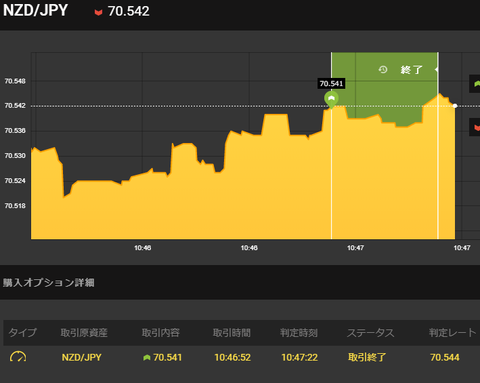
Task: Click the white current-price dot on chart
Action: tap(455, 106)
